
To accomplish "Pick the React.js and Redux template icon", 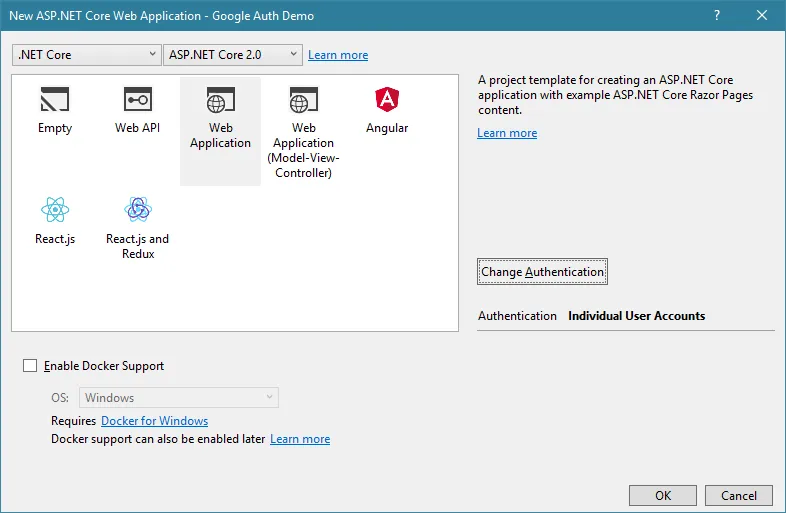I will coord(137,209).
